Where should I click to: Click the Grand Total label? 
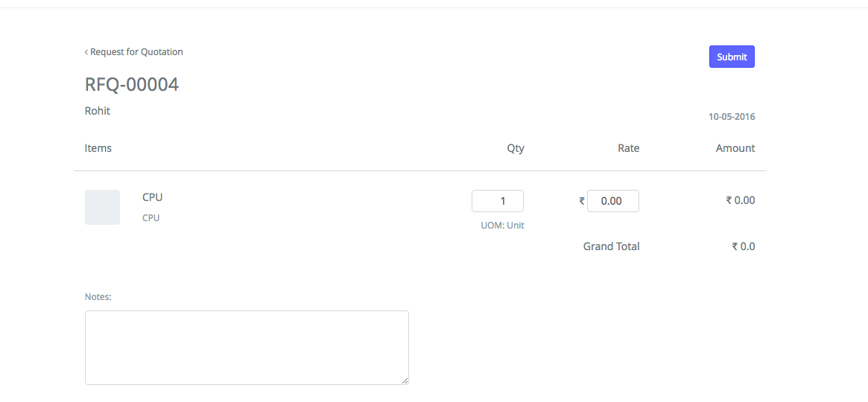pyautogui.click(x=611, y=246)
